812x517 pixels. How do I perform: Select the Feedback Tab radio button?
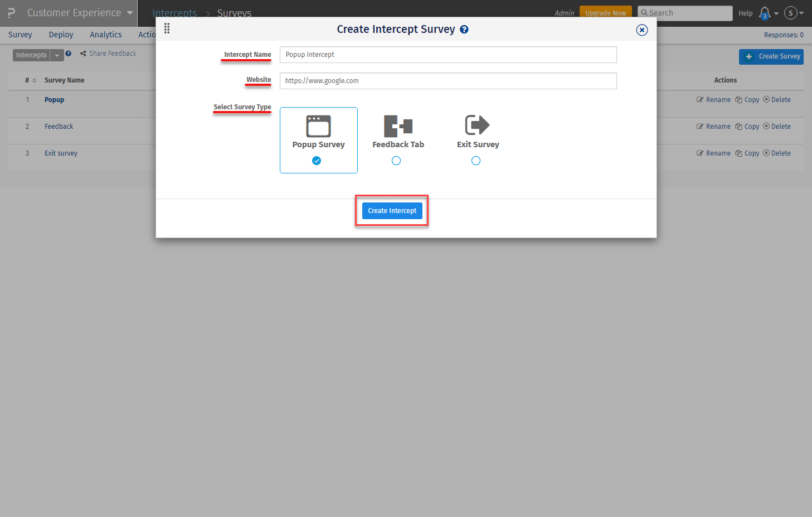[396, 161]
